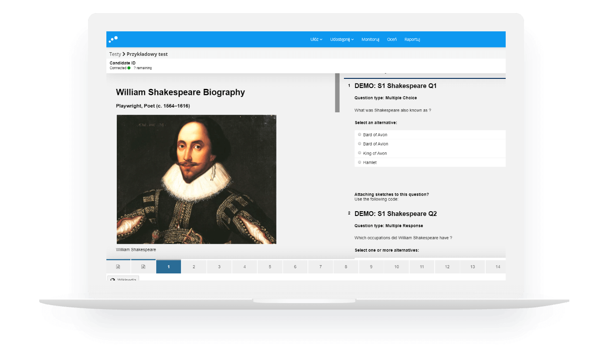The width and height of the screenshot is (609, 364).
Task: Open the Raportuj menu item
Action: coord(412,39)
